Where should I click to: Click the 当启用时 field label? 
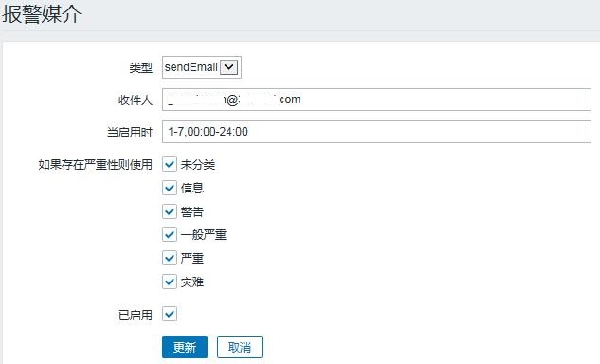[x=129, y=133]
